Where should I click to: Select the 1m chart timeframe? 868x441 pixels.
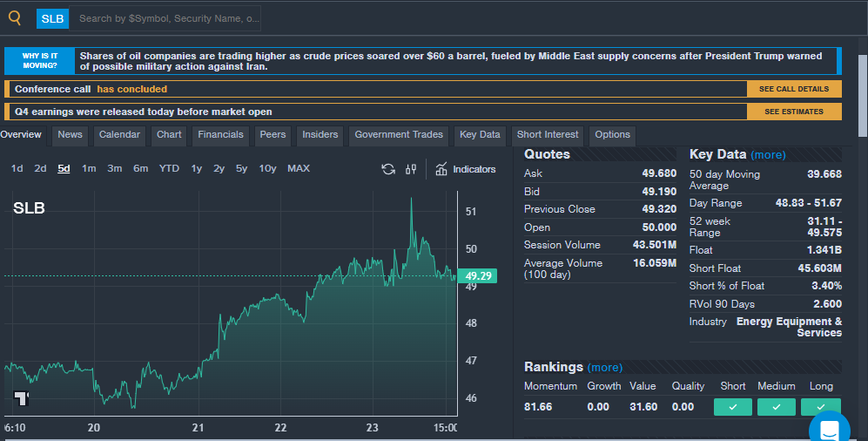point(89,169)
